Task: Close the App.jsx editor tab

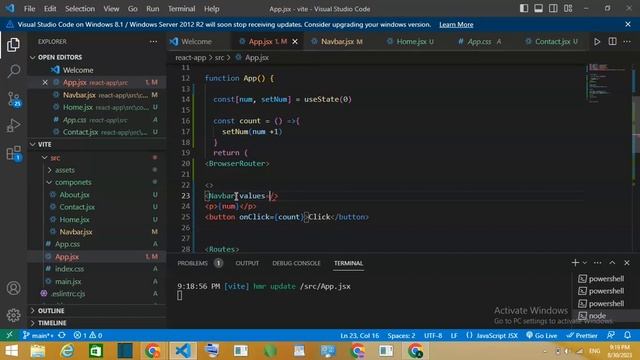Action: point(295,42)
